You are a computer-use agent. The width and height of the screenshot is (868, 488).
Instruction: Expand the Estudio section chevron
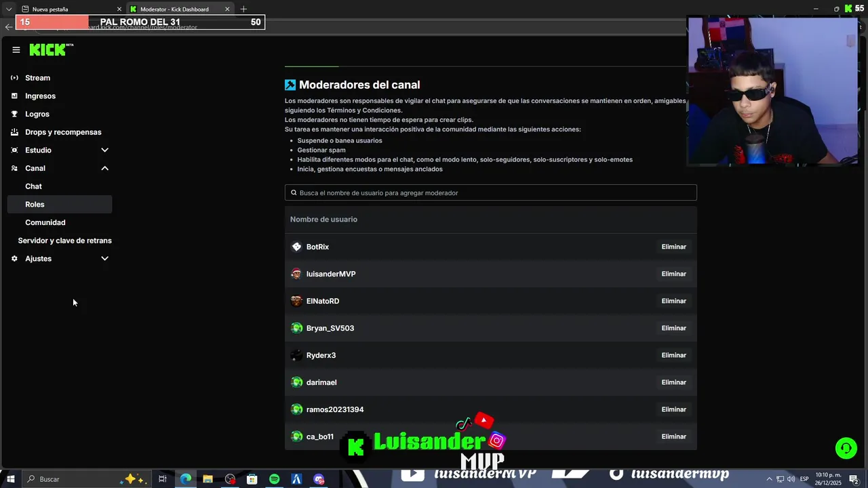point(104,150)
